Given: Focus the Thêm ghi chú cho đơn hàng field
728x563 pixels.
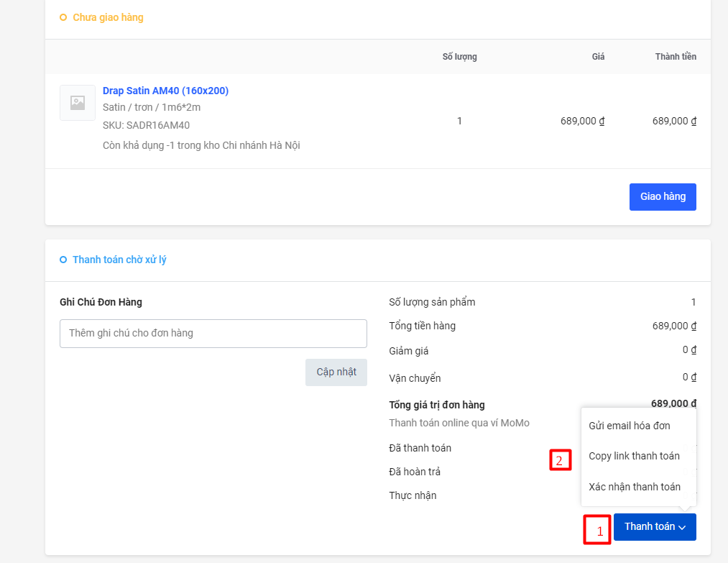Looking at the screenshot, I should coord(213,334).
